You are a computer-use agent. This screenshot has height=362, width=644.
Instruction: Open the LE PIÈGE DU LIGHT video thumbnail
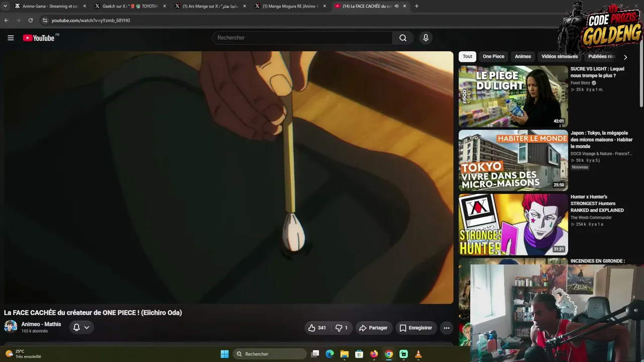(513, 97)
